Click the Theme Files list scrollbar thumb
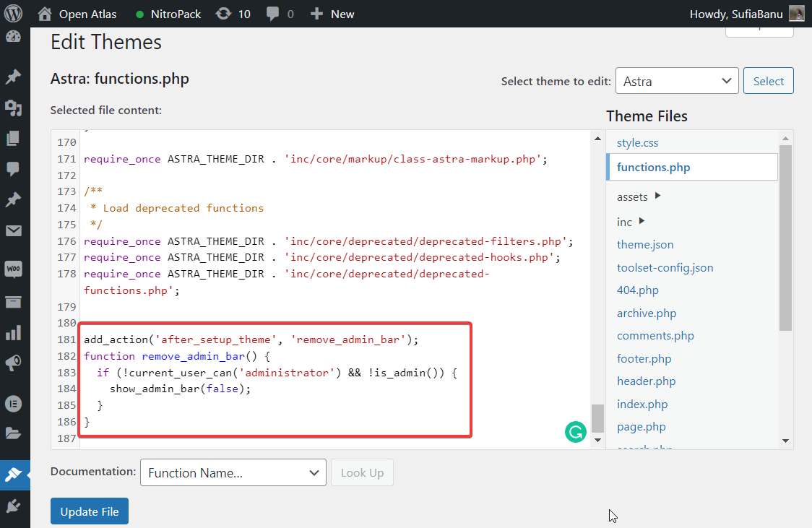Image resolution: width=812 pixels, height=528 pixels. 785,238
